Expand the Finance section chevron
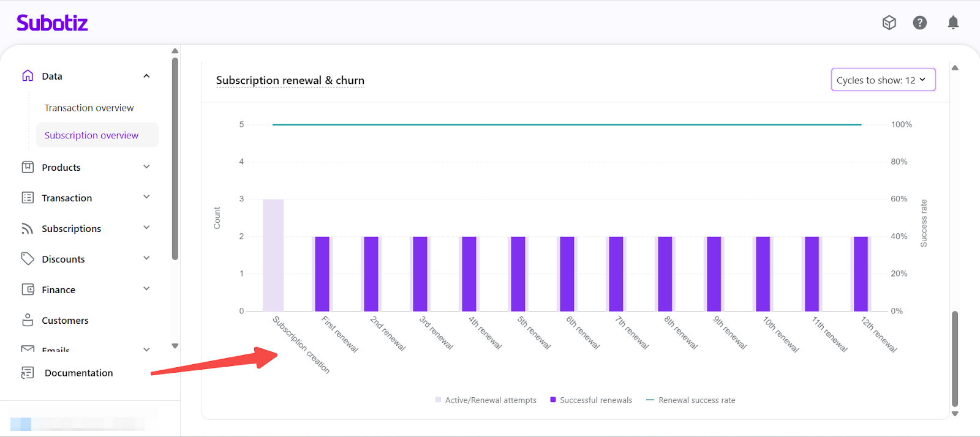This screenshot has height=437, width=980. coord(146,289)
